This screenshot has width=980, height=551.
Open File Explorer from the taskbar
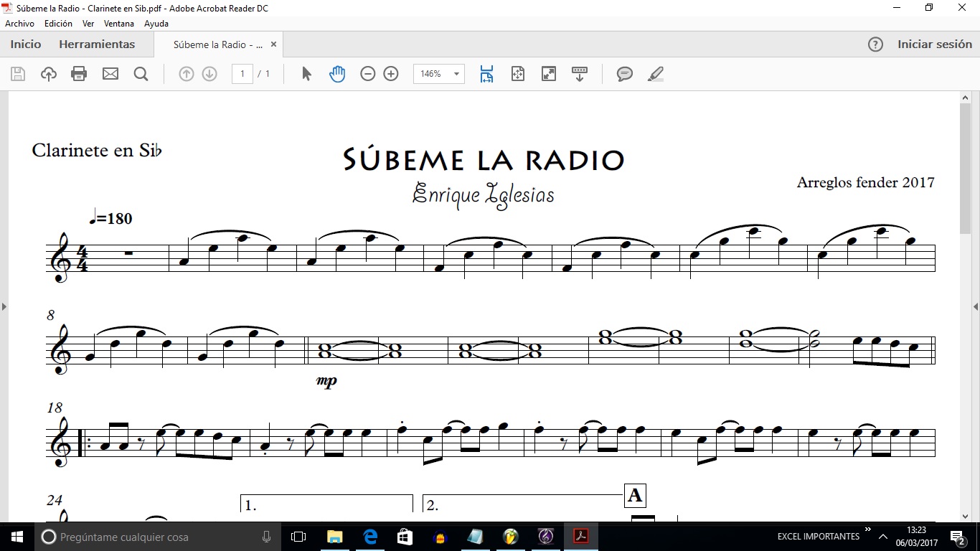(x=334, y=537)
